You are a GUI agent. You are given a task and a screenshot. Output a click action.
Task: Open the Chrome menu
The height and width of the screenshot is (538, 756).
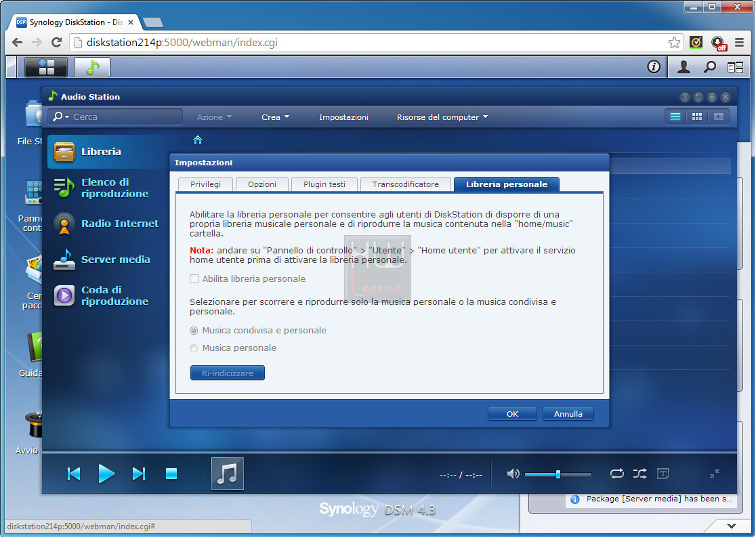[x=739, y=43]
